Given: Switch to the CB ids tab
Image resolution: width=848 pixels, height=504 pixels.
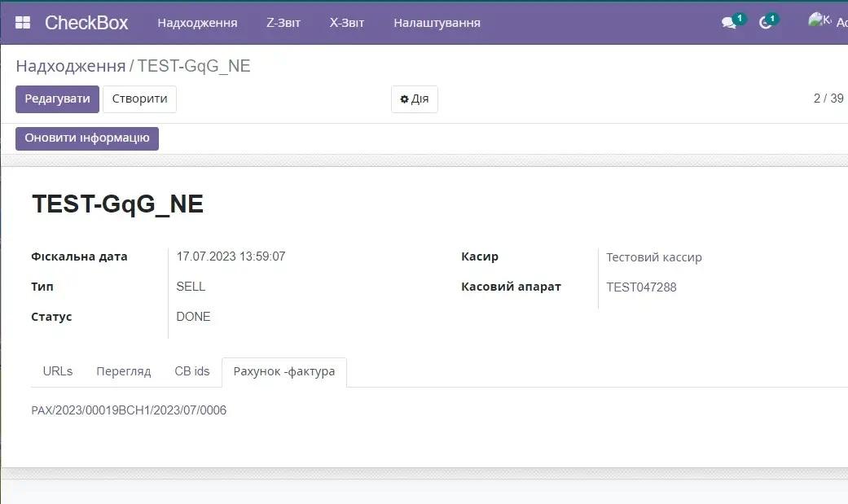Looking at the screenshot, I should 192,371.
